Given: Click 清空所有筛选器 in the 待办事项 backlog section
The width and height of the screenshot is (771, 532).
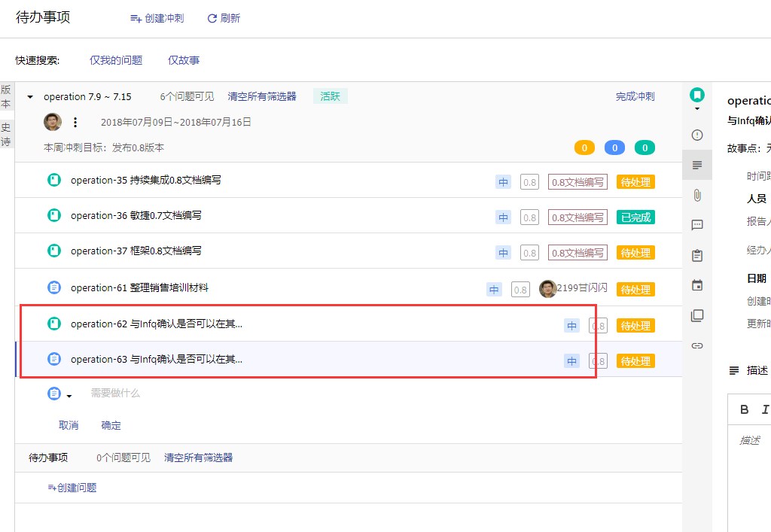Looking at the screenshot, I should pyautogui.click(x=198, y=458).
